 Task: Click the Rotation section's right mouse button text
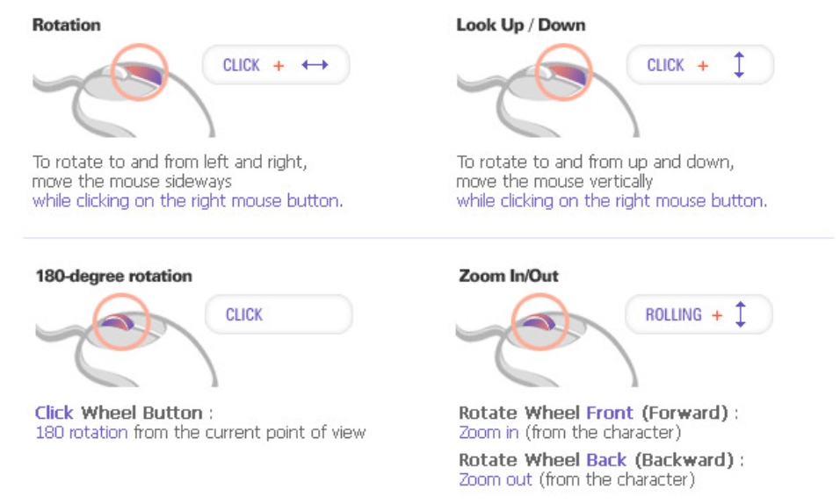click(x=187, y=201)
